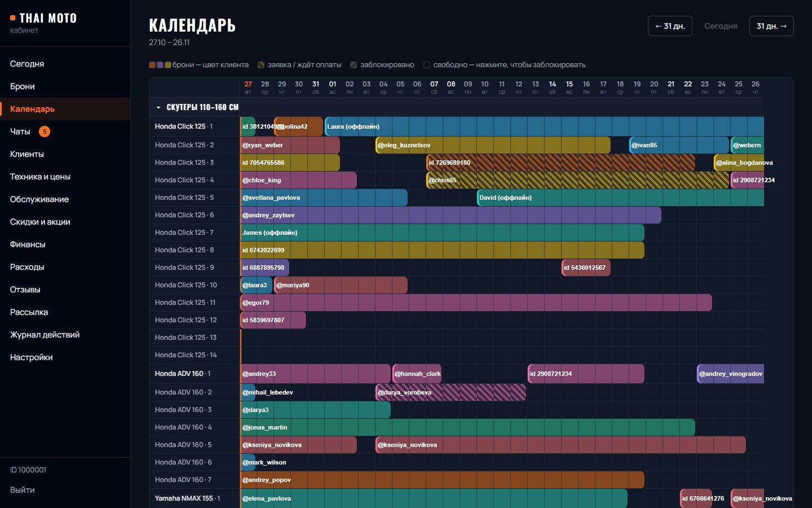The height and width of the screenshot is (508, 812).
Task: Open the Клиенты page
Action: (x=65, y=154)
